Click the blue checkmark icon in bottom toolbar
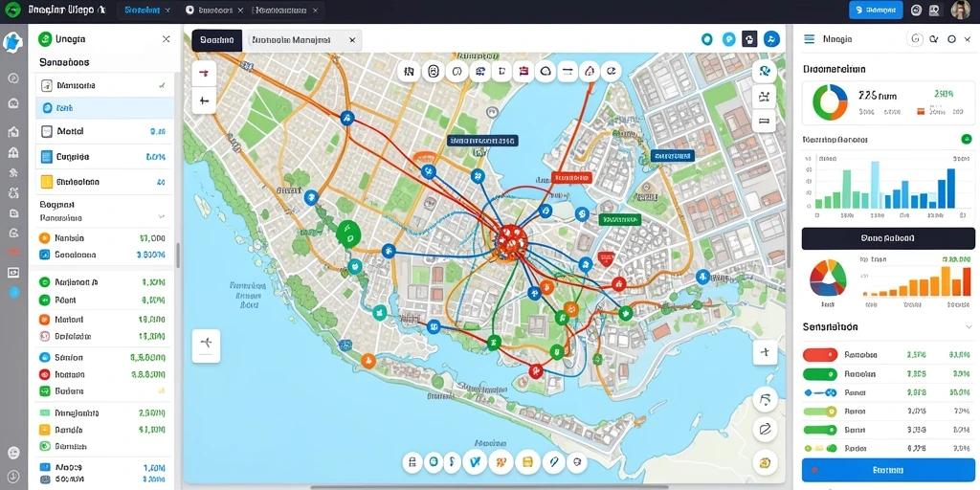The height and width of the screenshot is (490, 980). pyautogui.click(x=476, y=462)
